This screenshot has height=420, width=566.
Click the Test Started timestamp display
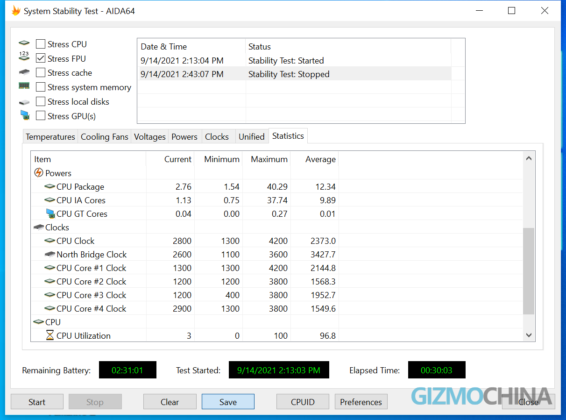(x=279, y=370)
